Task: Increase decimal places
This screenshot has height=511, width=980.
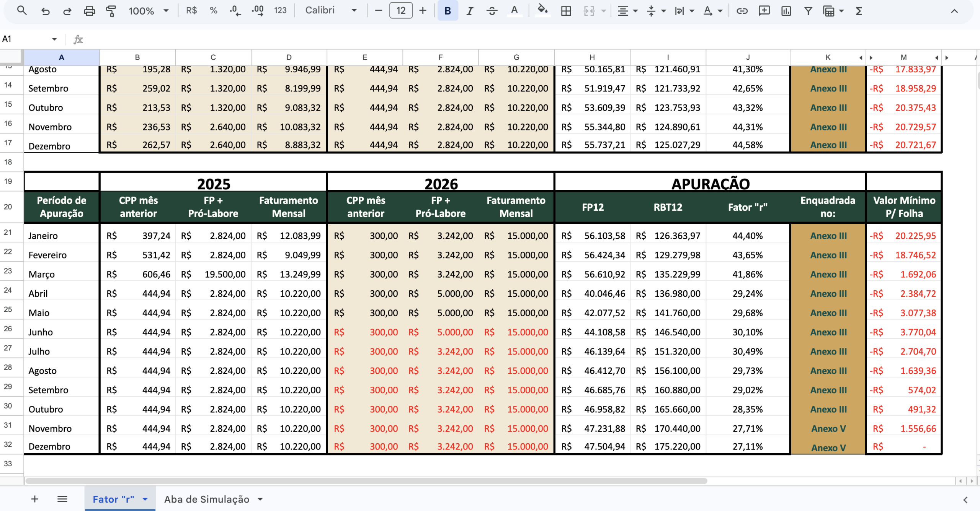Action: (x=258, y=11)
